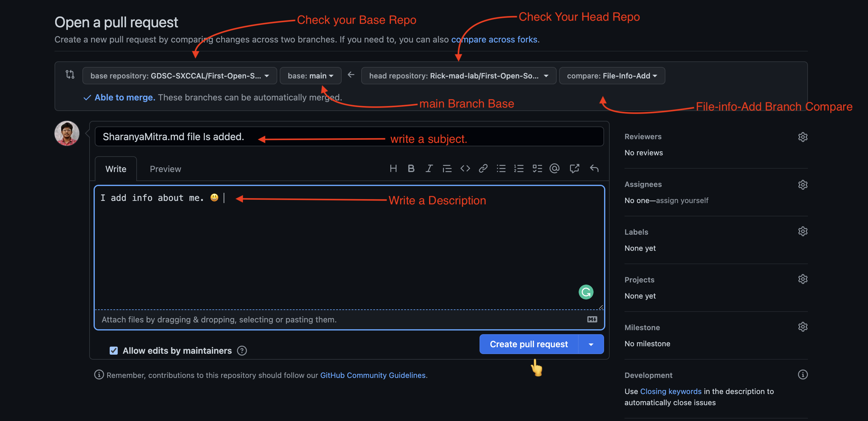Select the Write tab
Image resolution: width=868 pixels, height=421 pixels.
(x=116, y=169)
